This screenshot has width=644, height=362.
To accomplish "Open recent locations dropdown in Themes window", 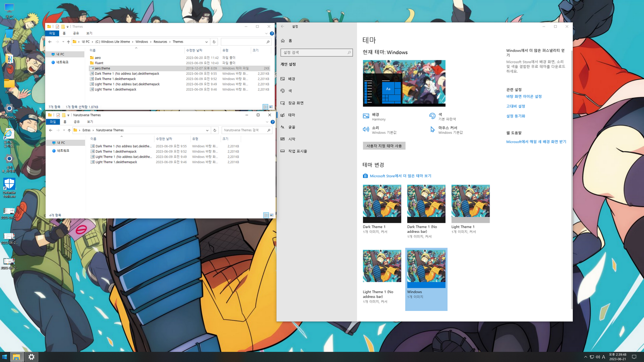I will [x=63, y=42].
